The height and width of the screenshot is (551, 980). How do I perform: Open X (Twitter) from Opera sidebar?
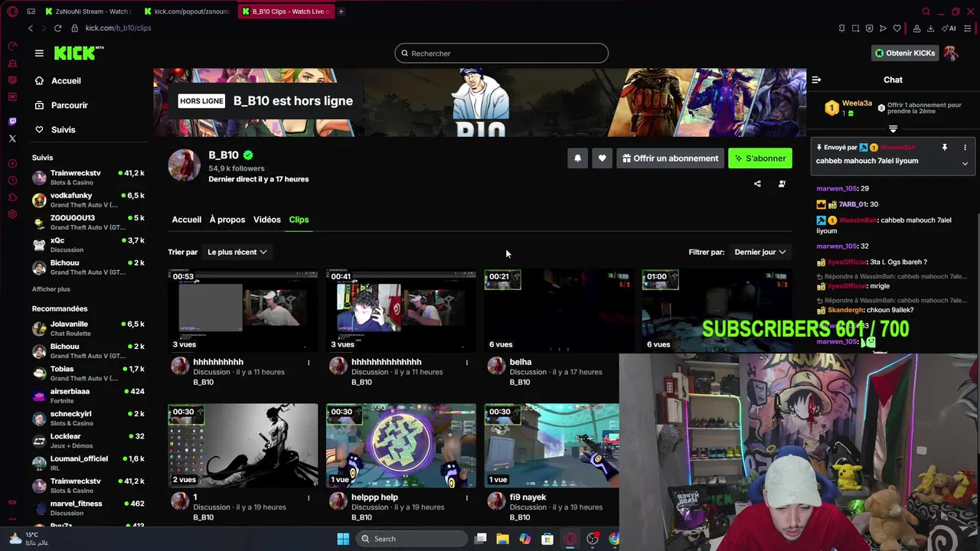click(12, 139)
